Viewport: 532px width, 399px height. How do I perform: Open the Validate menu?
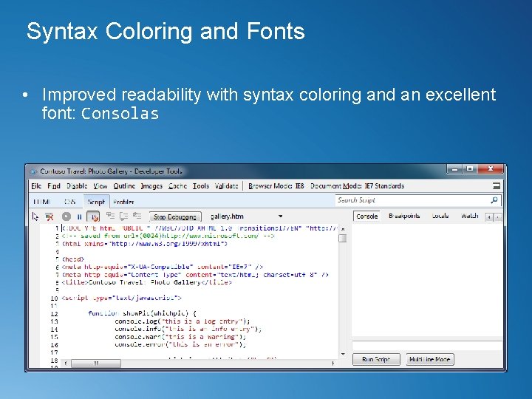click(226, 186)
